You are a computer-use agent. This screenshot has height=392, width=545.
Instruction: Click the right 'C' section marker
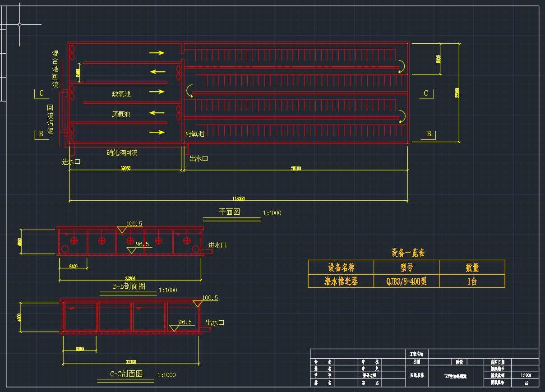(x=426, y=93)
